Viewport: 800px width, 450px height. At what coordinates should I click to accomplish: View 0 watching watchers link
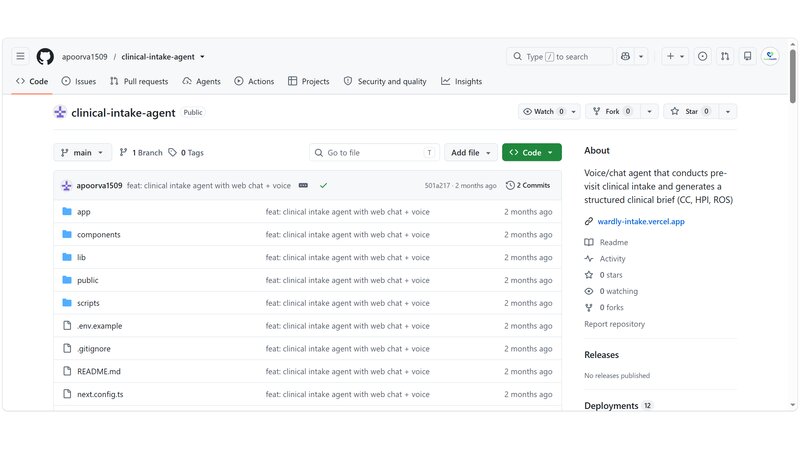point(618,291)
